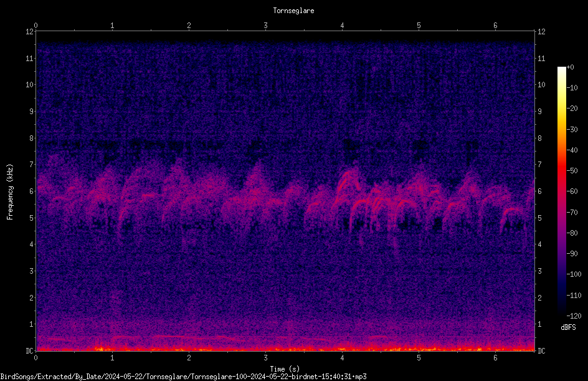This screenshot has height=381, width=588.
Task: Click the 6 kHz tick on the left frequency axis
Action: point(31,191)
